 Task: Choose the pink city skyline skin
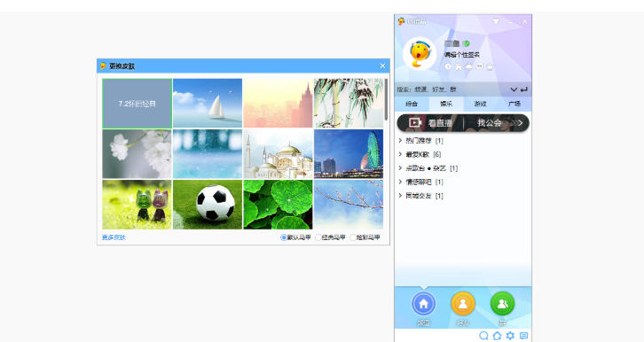(x=278, y=104)
